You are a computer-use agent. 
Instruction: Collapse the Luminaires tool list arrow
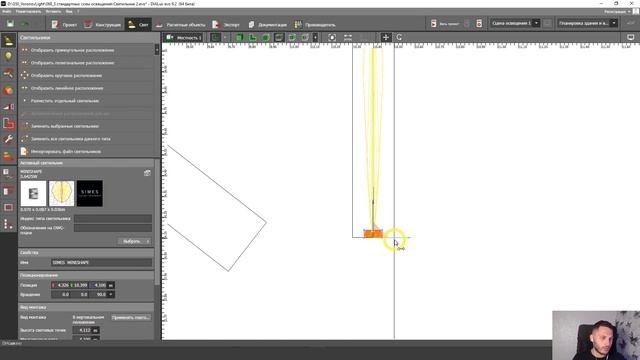[x=157, y=50]
